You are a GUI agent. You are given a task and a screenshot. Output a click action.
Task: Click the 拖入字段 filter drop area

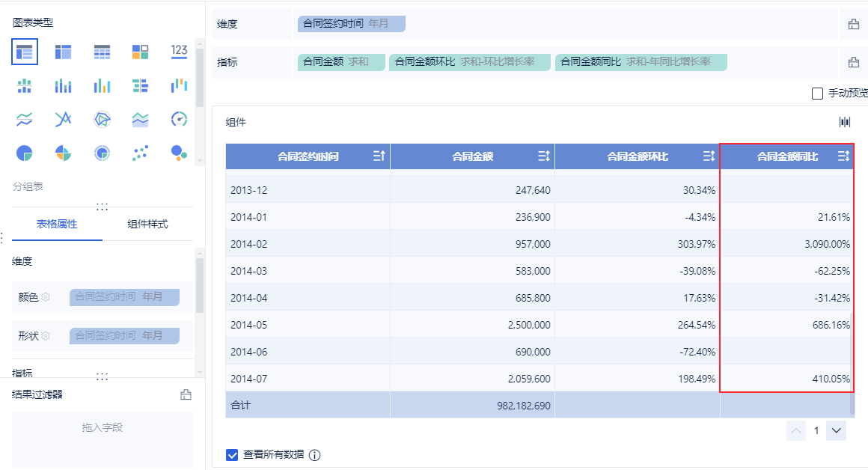tap(102, 428)
